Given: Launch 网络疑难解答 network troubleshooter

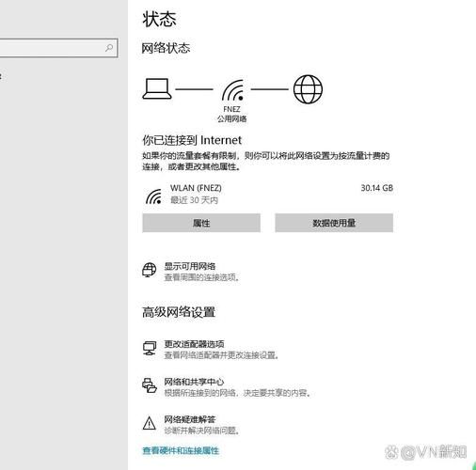Looking at the screenshot, I should point(190,419).
